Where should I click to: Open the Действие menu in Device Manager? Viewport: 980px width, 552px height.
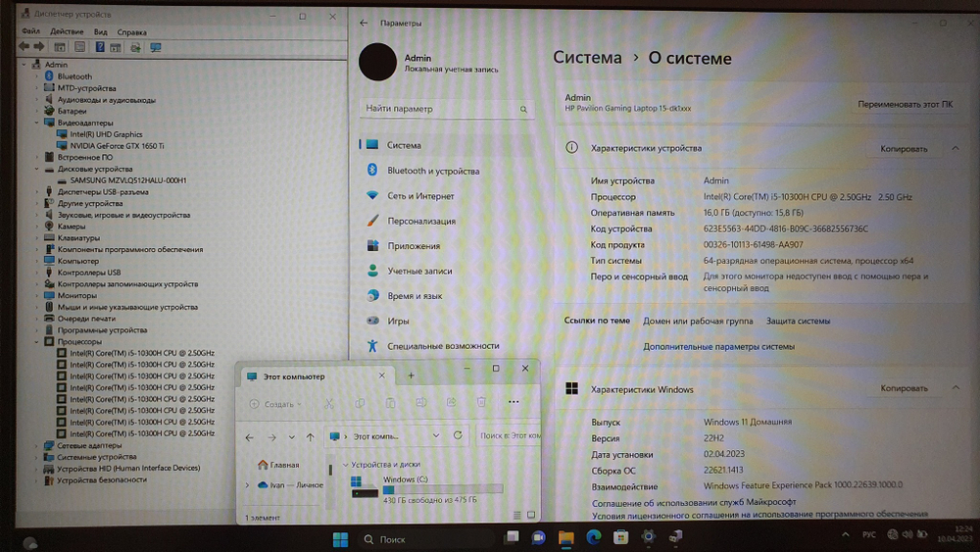pyautogui.click(x=67, y=32)
